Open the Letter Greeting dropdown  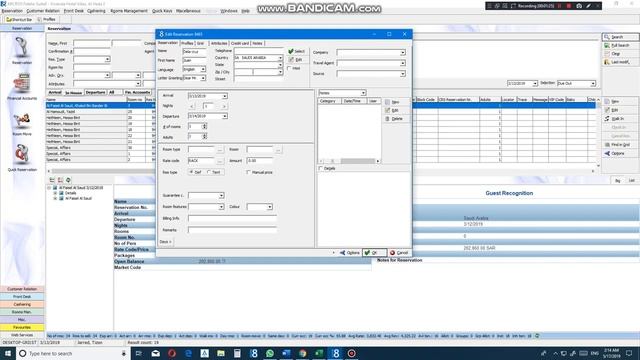point(203,78)
